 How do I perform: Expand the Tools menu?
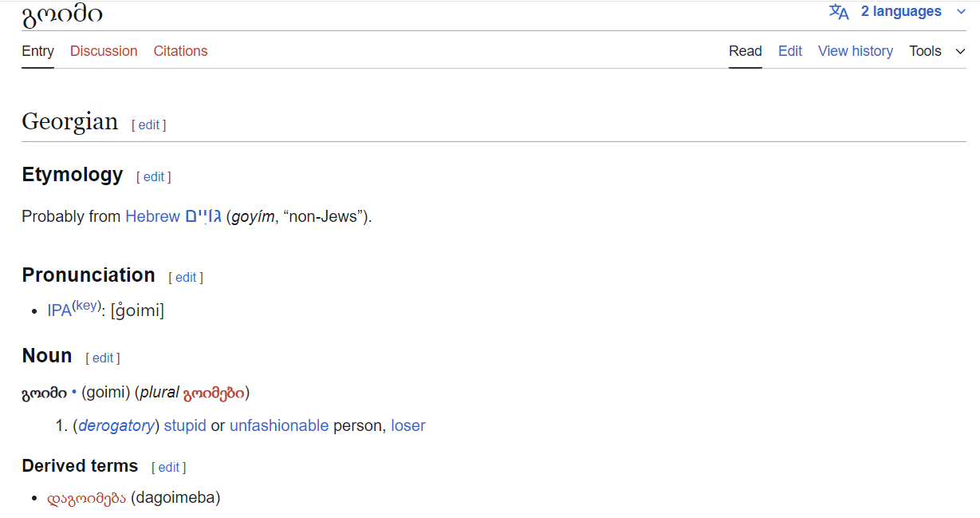[x=937, y=51]
